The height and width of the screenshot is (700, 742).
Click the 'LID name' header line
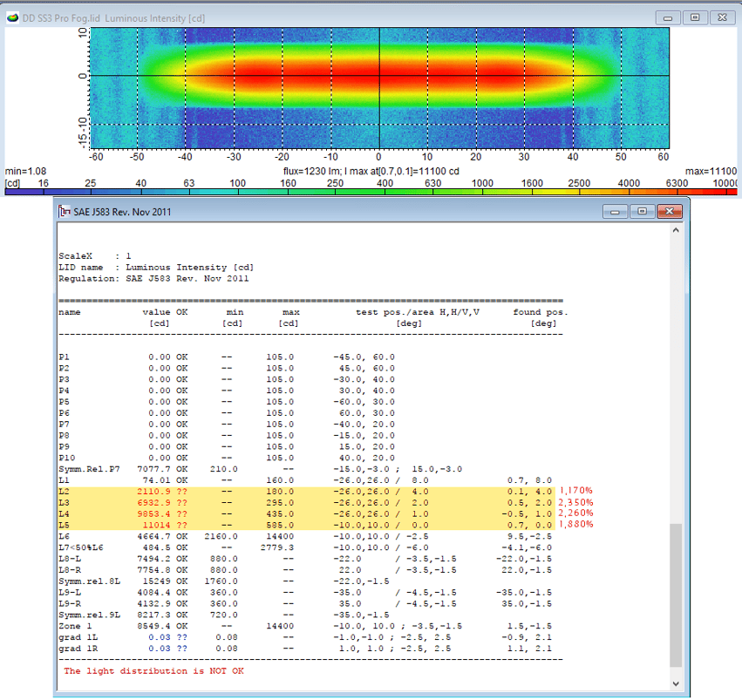pos(156,268)
